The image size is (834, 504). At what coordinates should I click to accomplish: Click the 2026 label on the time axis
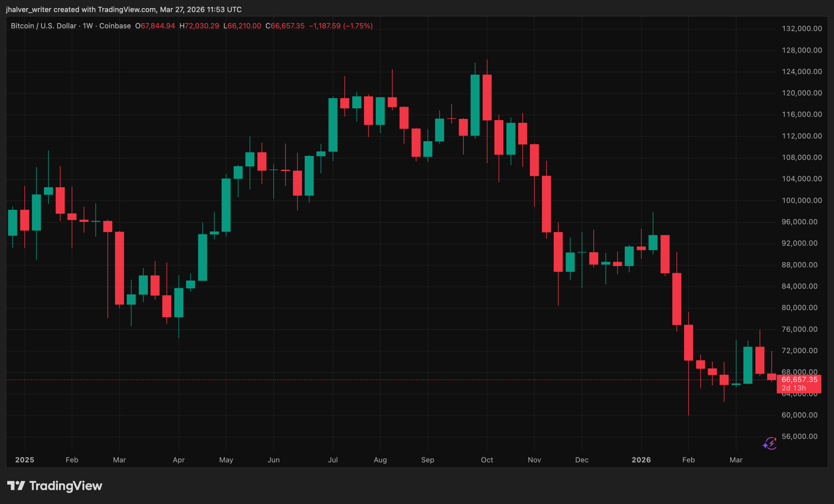[641, 460]
